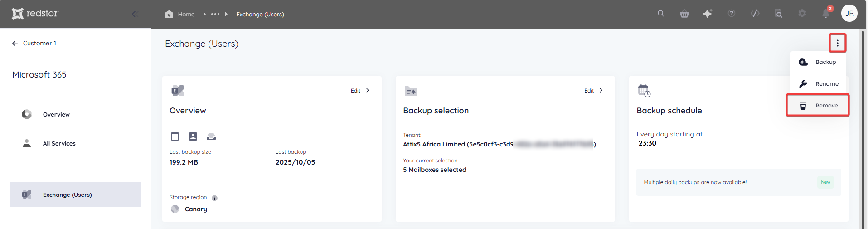868x229 pixels.
Task: Edit the Backup selection card
Action: click(x=589, y=91)
